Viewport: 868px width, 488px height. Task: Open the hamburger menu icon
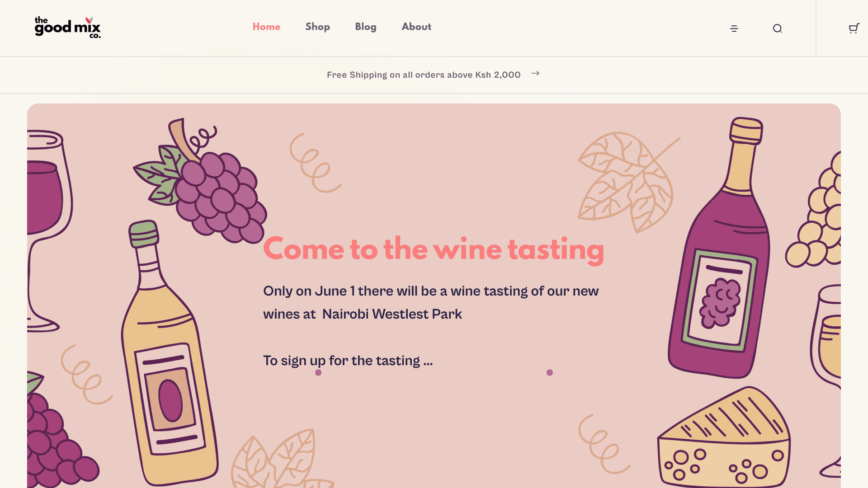pos(734,28)
